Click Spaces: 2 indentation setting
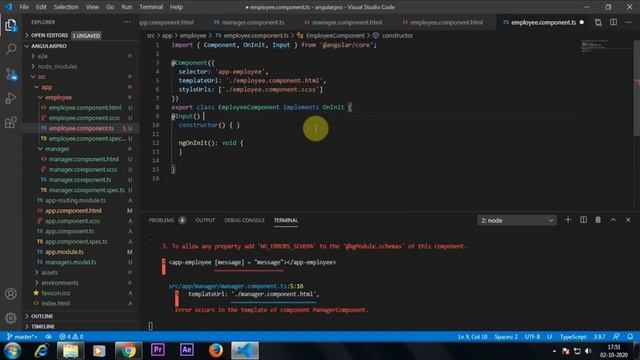 [x=506, y=337]
